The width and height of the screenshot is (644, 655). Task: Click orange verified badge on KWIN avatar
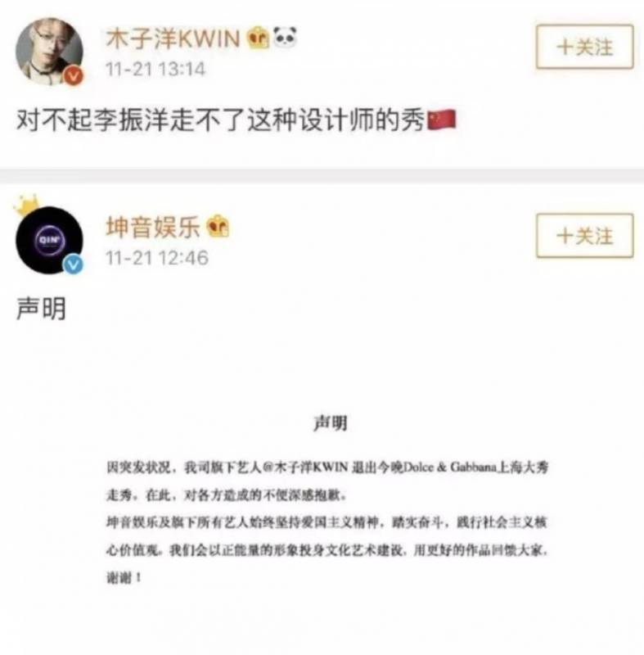[74, 76]
